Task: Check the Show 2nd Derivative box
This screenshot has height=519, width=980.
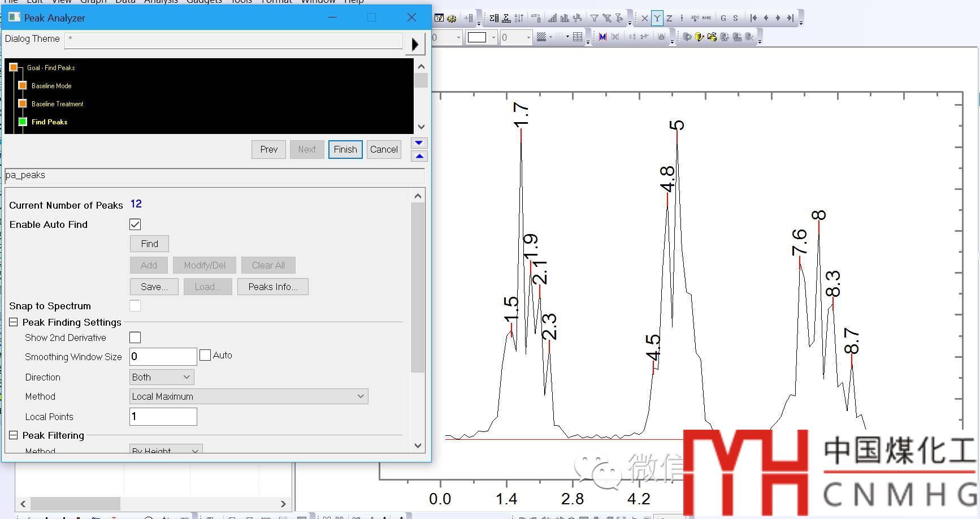Action: click(135, 338)
